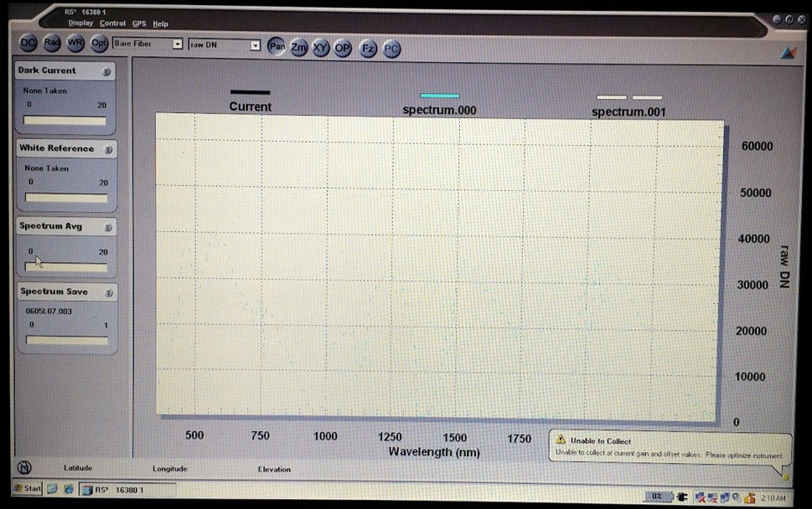The height and width of the screenshot is (509, 812).
Task: Click the White Reference progress bar
Action: click(x=66, y=198)
